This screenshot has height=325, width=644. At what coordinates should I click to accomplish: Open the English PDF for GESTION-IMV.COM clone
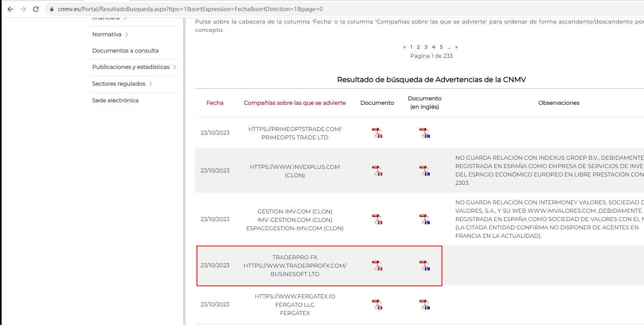pos(425,219)
